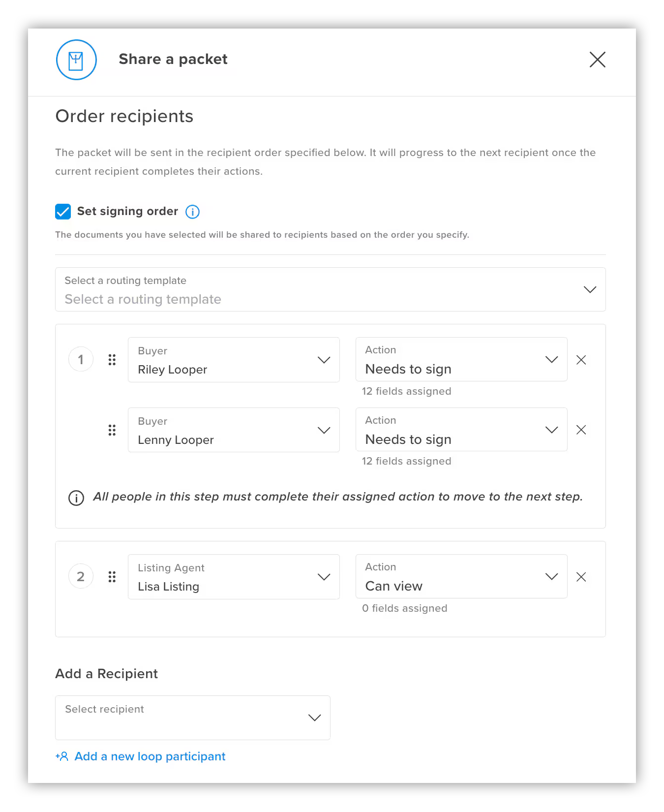Open the Select a routing template dropdown

coord(330,289)
